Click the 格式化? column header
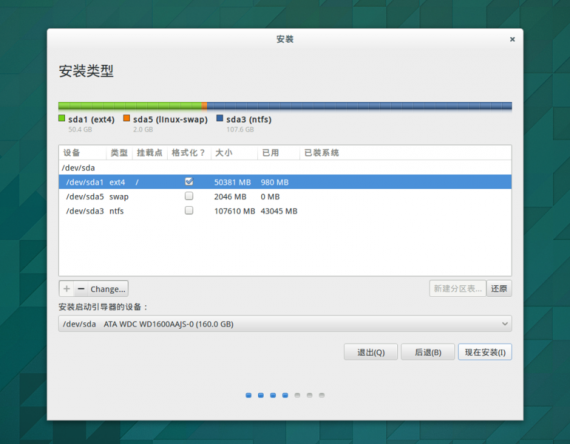The width and height of the screenshot is (570, 444). pyautogui.click(x=188, y=153)
